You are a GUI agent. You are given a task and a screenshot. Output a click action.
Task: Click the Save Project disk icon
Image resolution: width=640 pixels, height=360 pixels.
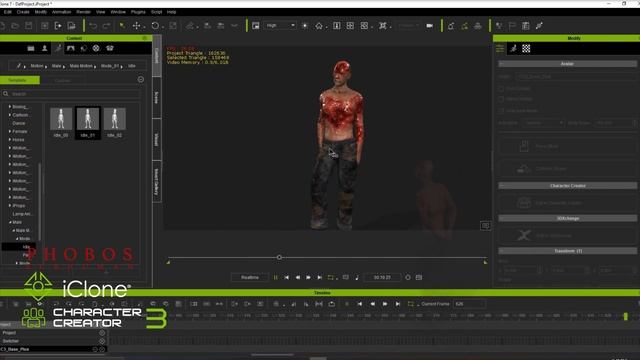click(x=29, y=26)
